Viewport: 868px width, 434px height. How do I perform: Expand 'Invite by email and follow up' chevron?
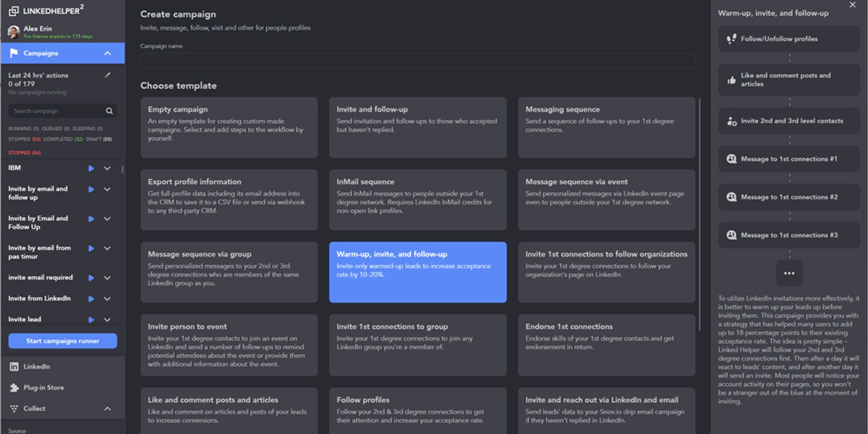pos(107,189)
